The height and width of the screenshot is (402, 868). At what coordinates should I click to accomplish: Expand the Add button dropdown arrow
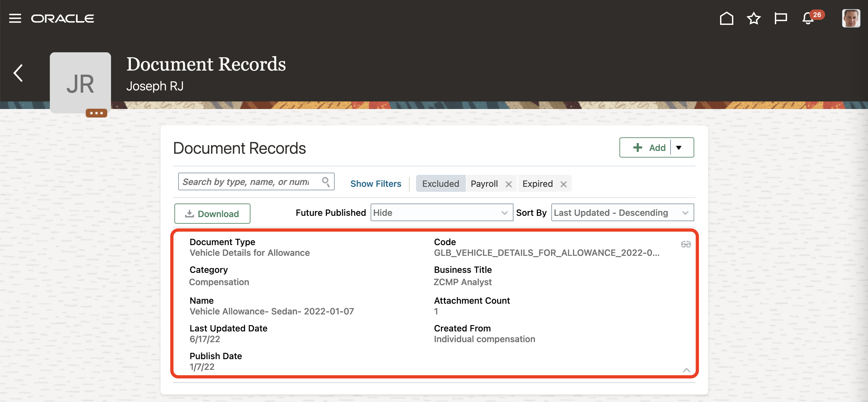coord(679,148)
